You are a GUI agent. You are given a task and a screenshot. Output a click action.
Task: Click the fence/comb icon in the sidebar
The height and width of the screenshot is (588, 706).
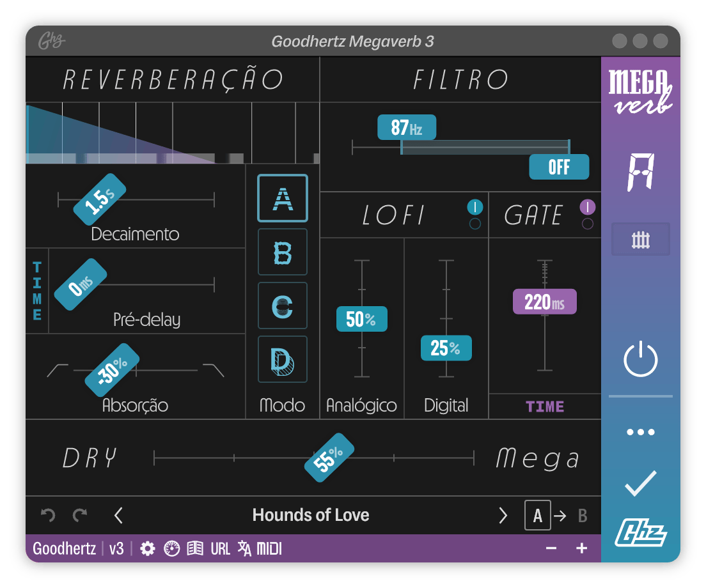click(x=640, y=239)
